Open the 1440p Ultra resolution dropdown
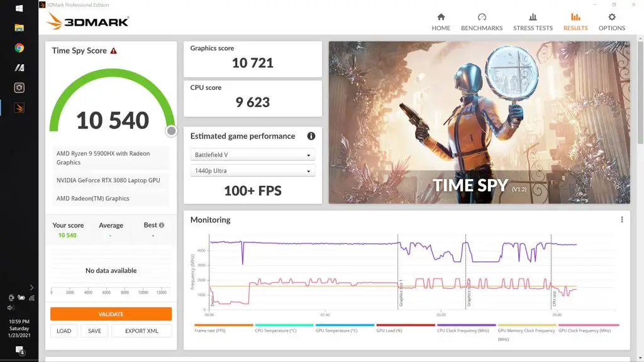 253,171
